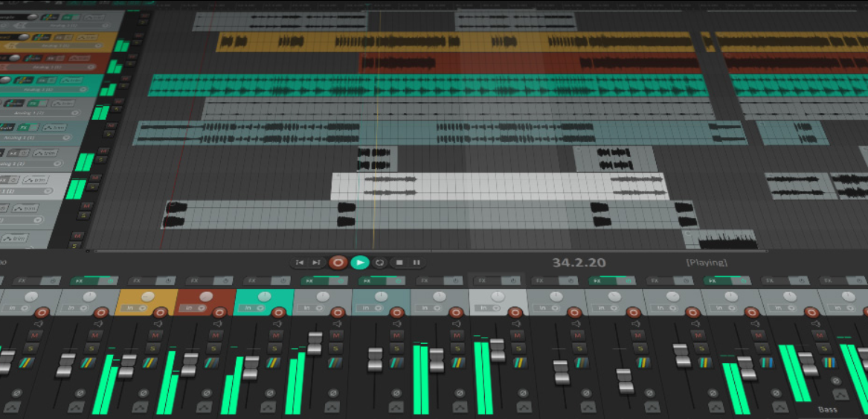
Task: Toggle record monitoring speaker on Bass channel
Action: 816,324
